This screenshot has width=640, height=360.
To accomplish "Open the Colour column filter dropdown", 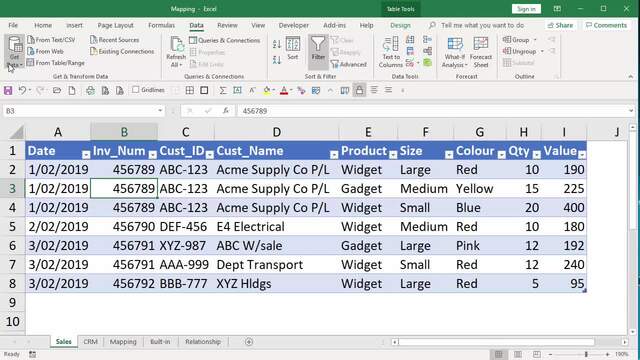I will (x=501, y=155).
